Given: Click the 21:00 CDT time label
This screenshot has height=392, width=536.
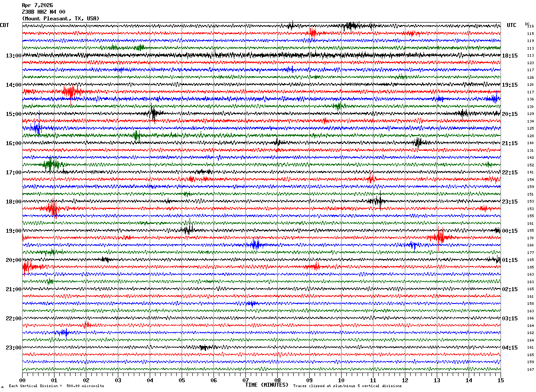Looking at the screenshot, I should point(13,289).
